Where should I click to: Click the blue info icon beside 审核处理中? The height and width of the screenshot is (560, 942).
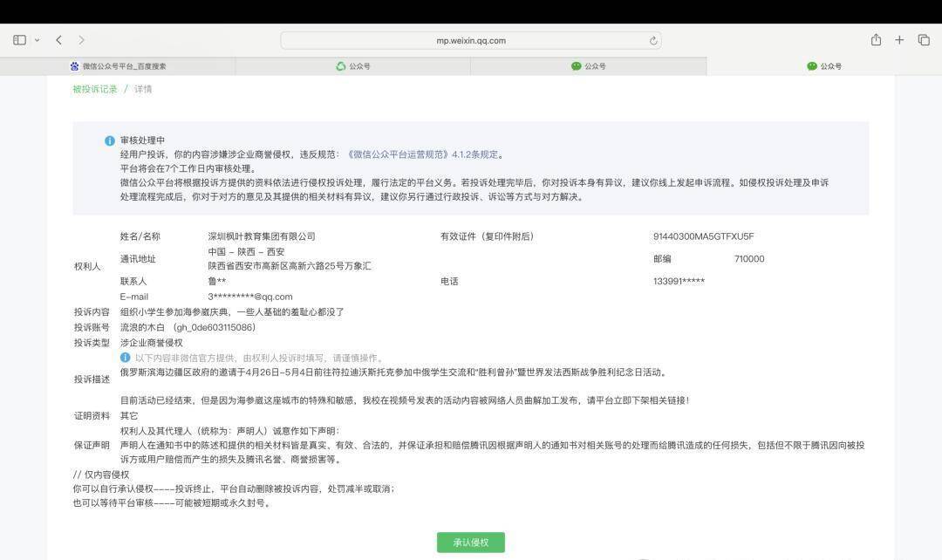pos(109,140)
